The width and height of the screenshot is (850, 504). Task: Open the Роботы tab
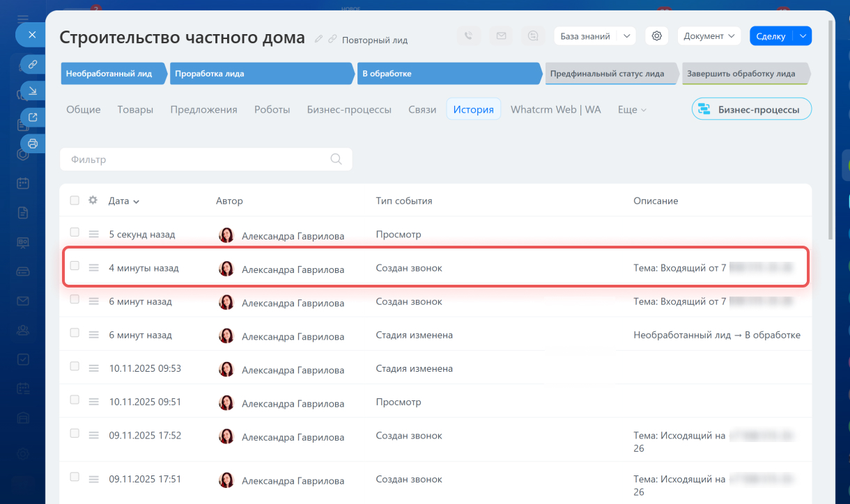(272, 109)
